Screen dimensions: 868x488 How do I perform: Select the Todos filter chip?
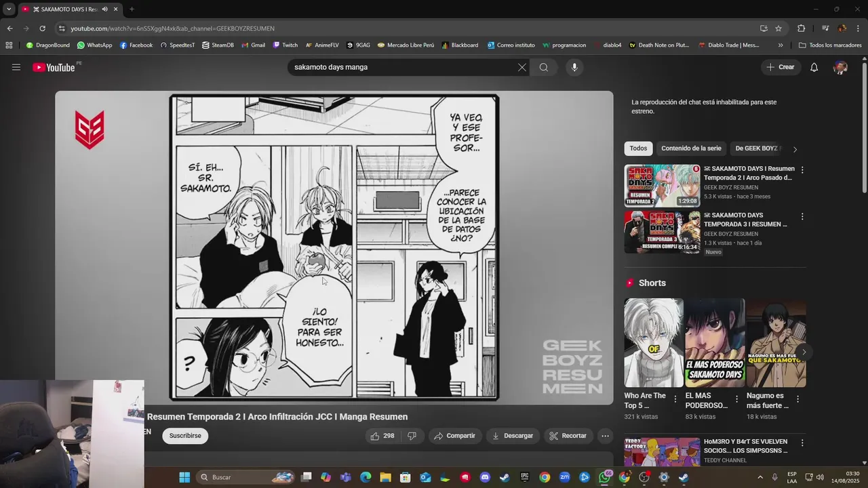point(638,148)
